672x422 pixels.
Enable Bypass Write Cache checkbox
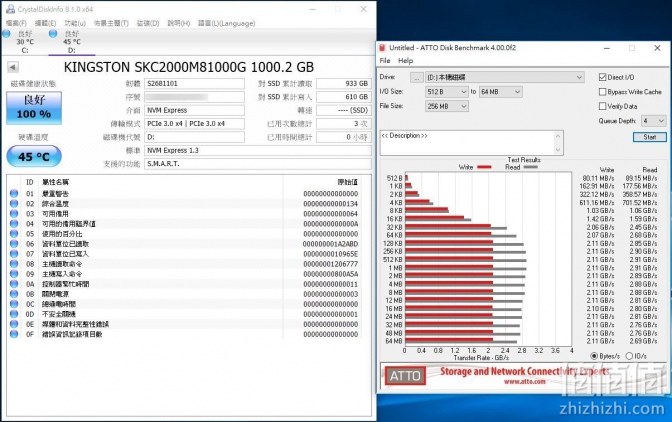coord(602,92)
